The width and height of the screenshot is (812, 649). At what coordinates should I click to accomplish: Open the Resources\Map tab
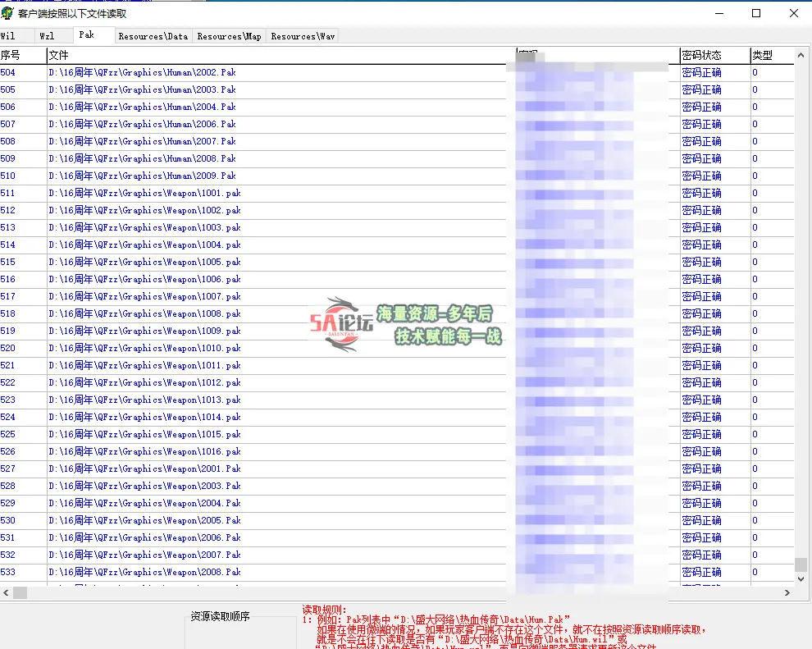coord(230,36)
